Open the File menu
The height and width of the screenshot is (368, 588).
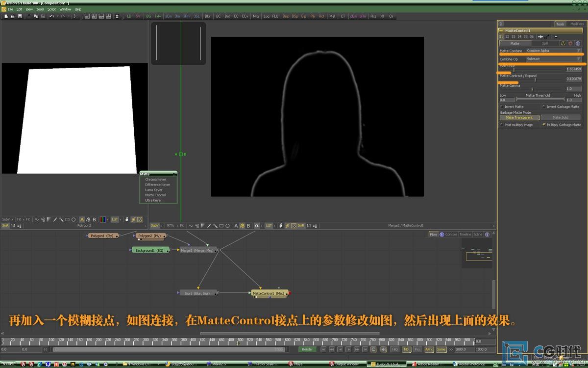pos(10,9)
